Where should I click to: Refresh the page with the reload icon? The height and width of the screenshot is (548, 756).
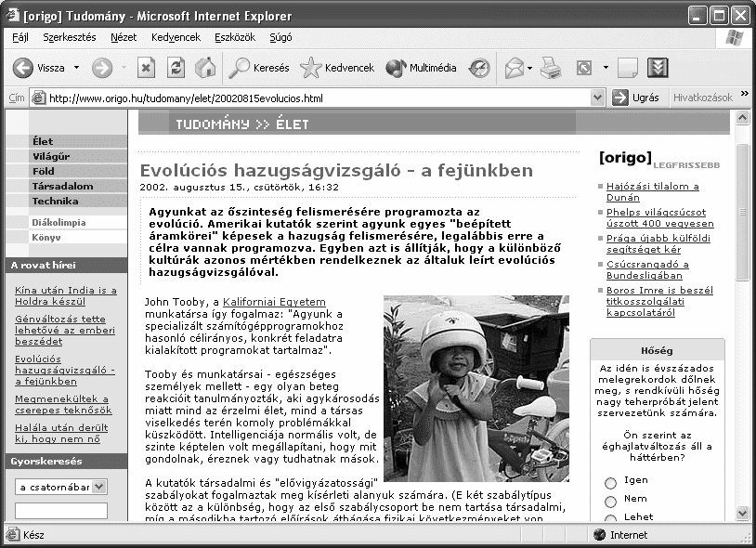pos(176,68)
